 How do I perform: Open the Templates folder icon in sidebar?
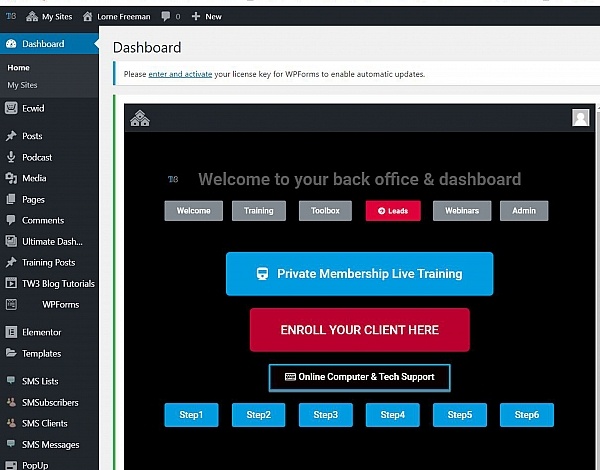click(11, 353)
